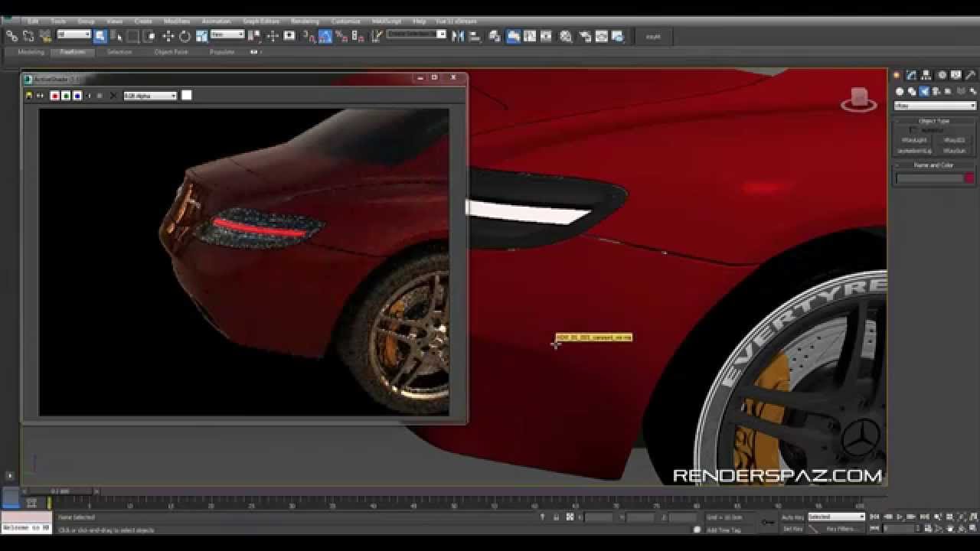Screen dimensions: 980x551
Task: Switch to the Object Paint ribbon tab
Action: [x=171, y=52]
